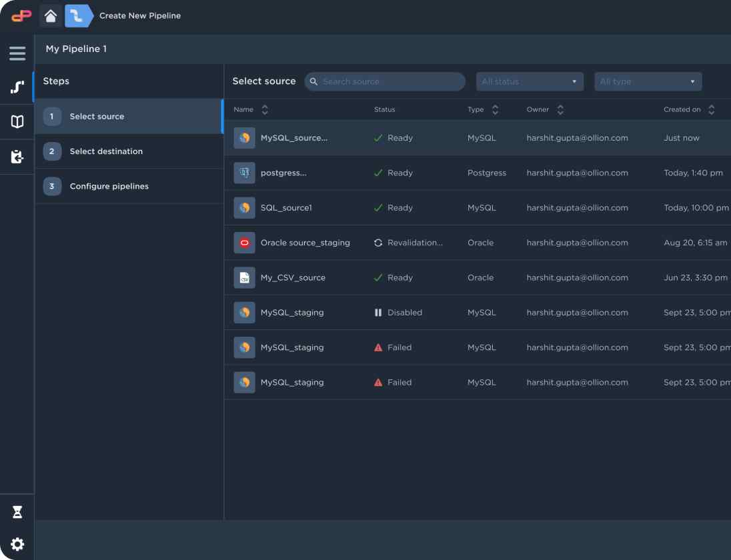Image resolution: width=731 pixels, height=560 pixels.
Task: Click the Today, 1:40 pm cell
Action: pos(693,173)
